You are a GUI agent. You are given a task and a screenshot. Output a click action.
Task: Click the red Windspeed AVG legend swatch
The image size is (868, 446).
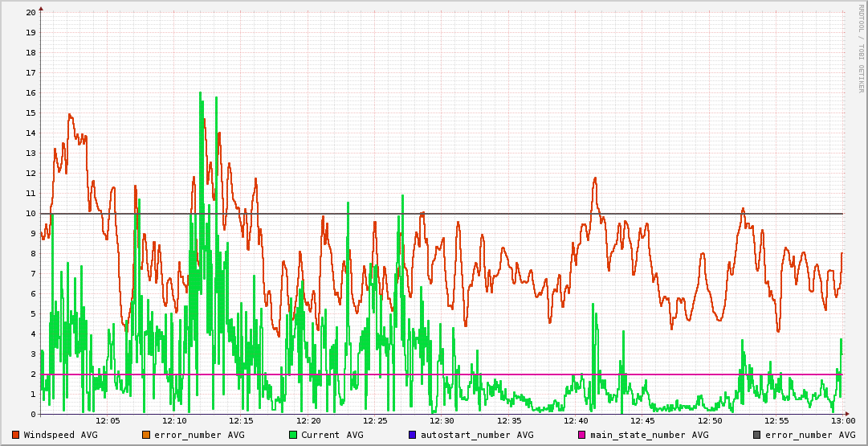pyautogui.click(x=16, y=435)
